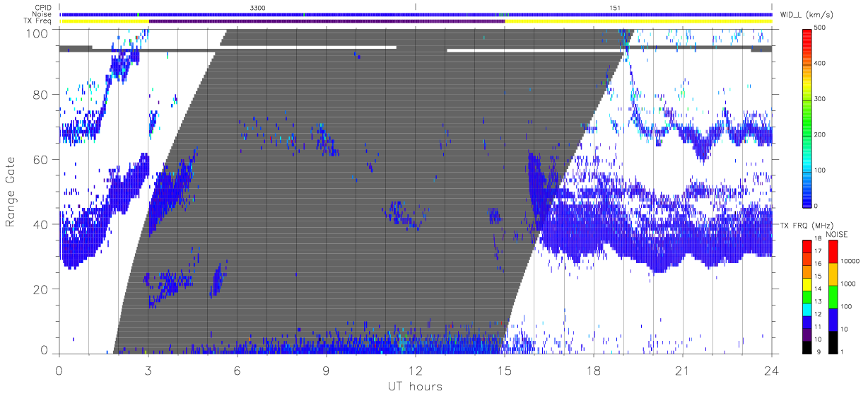Viewport: 868px width, 401px height.
Task: Click the UT hour tick label 21
Action: point(682,370)
